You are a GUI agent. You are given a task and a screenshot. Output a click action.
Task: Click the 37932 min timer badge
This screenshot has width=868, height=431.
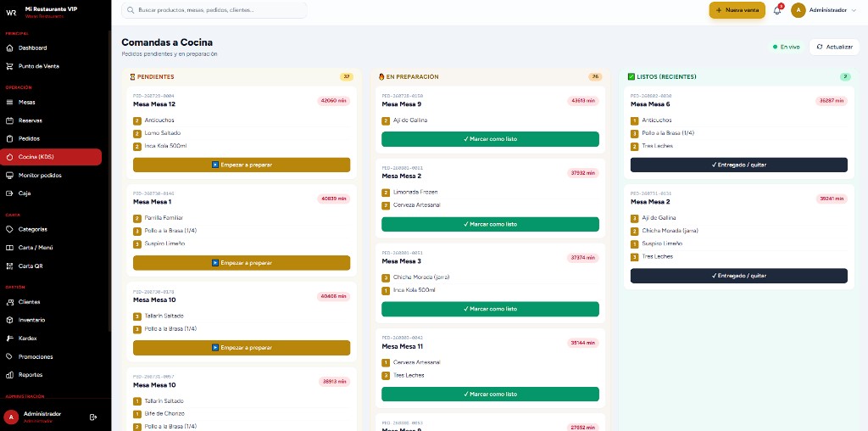click(583, 173)
